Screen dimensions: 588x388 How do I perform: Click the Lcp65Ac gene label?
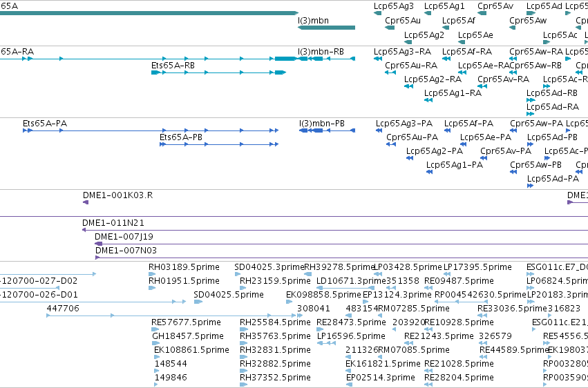(x=560, y=35)
